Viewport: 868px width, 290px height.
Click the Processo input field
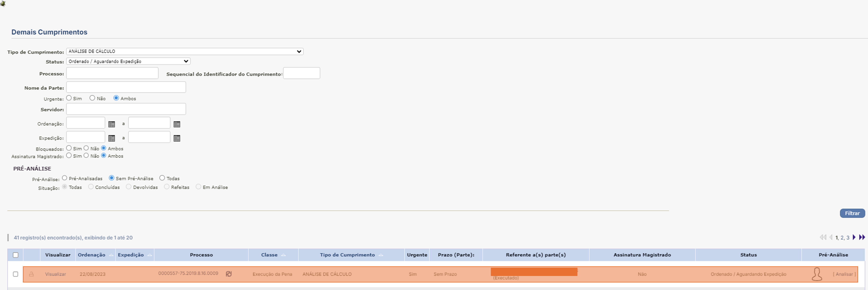pos(112,73)
